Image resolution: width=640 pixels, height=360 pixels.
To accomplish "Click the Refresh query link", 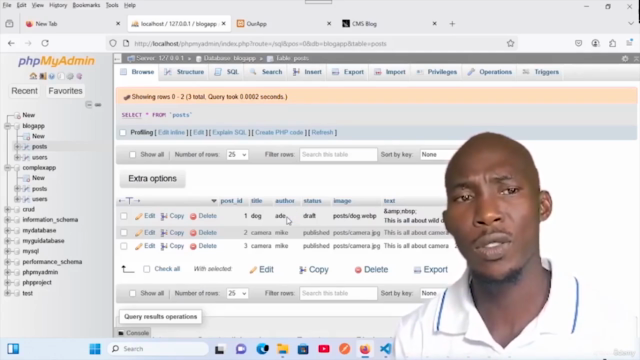I will pyautogui.click(x=322, y=133).
